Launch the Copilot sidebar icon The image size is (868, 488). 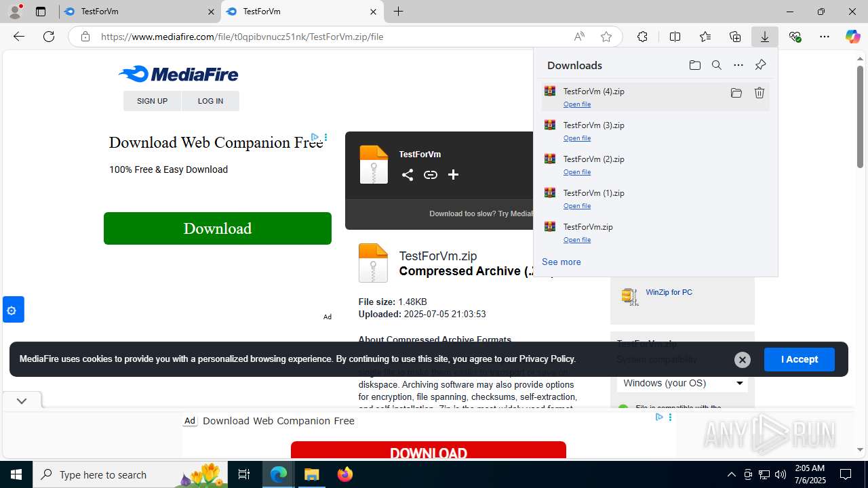[x=852, y=37]
